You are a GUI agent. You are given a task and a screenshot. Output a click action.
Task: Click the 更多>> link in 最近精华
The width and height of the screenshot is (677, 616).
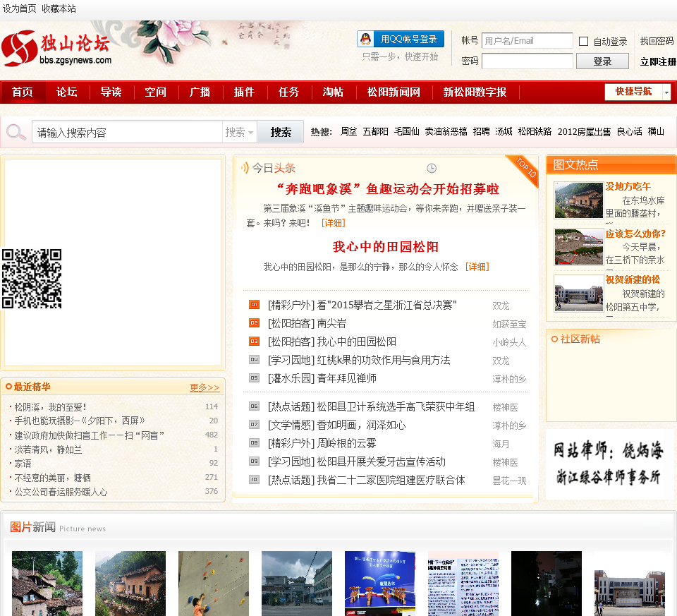205,387
